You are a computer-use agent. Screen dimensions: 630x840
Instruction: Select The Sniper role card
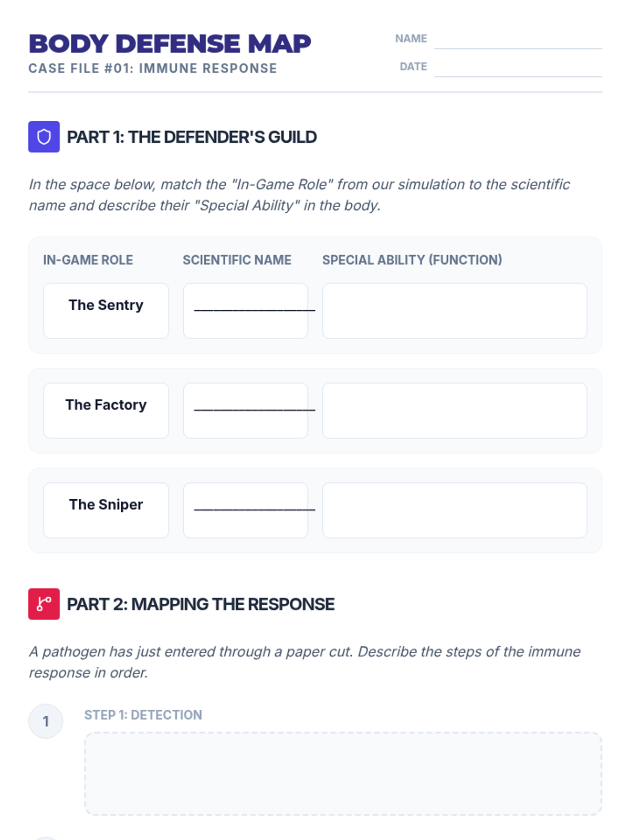point(106,510)
